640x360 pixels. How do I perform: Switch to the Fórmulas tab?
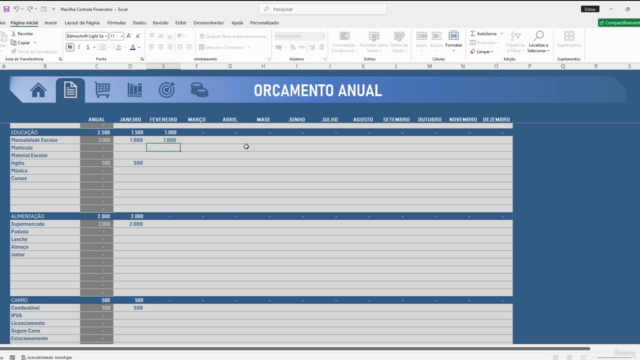coord(116,23)
